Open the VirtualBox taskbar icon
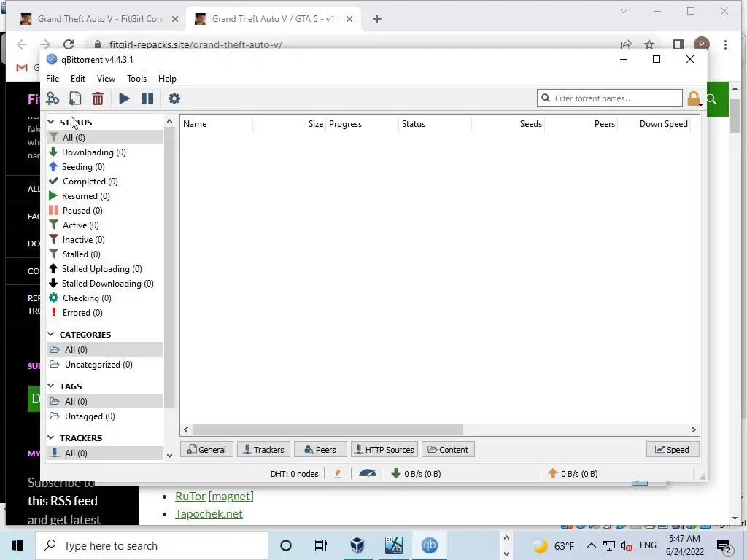Screen dimensions: 747x560 pyautogui.click(x=357, y=545)
